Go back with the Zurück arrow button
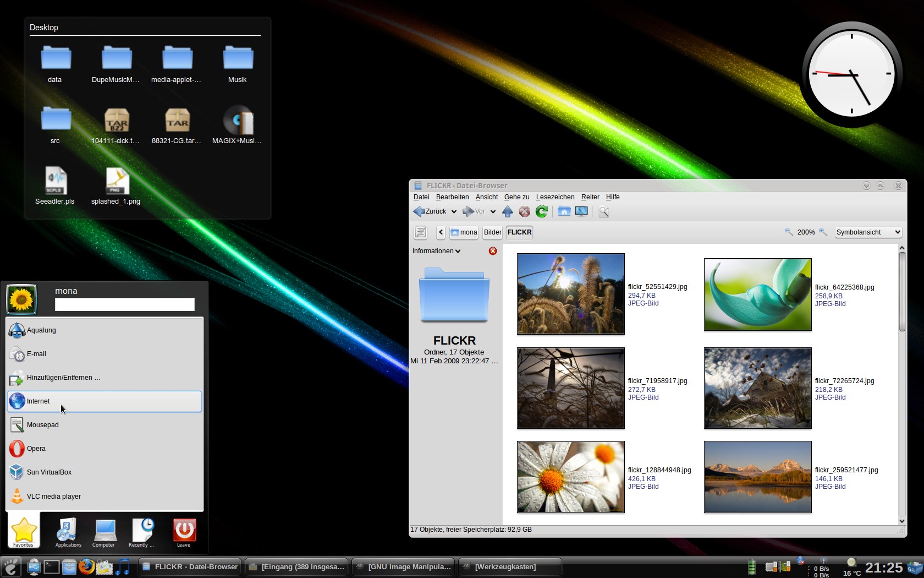The height and width of the screenshot is (578, 924). click(430, 211)
